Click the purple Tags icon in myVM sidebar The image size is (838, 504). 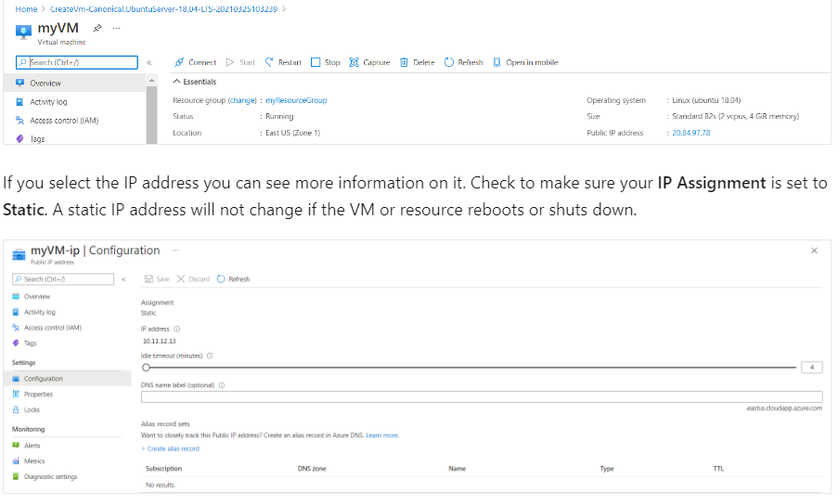(19, 139)
